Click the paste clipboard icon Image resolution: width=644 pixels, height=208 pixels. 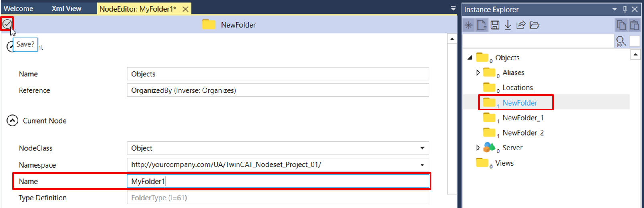pyautogui.click(x=634, y=25)
